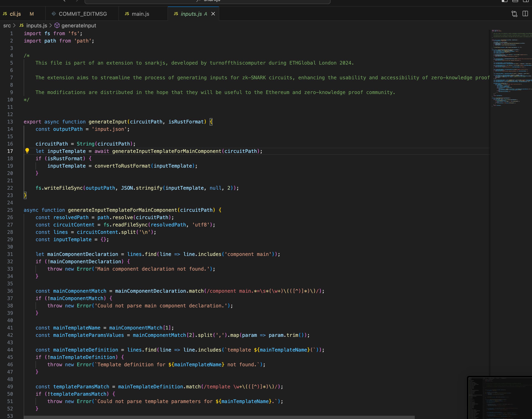The width and height of the screenshot is (532, 419).
Task: Click 'readFileSync' on line 27
Action: 130,225
